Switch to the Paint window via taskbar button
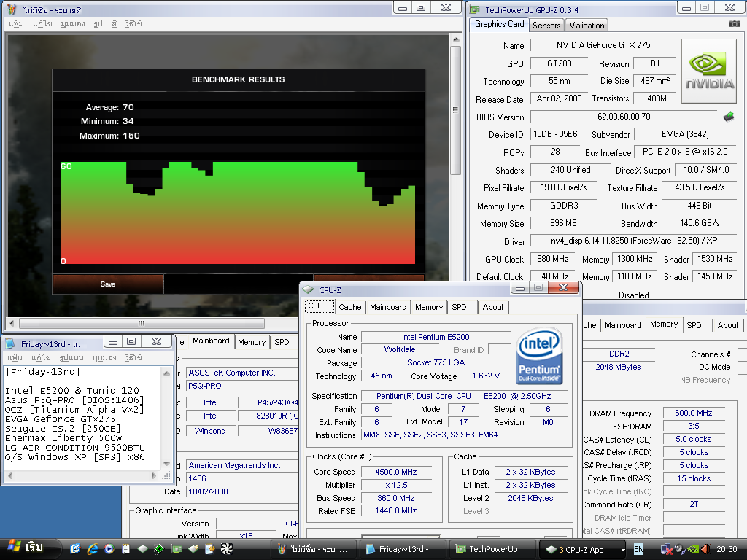 tap(314, 549)
